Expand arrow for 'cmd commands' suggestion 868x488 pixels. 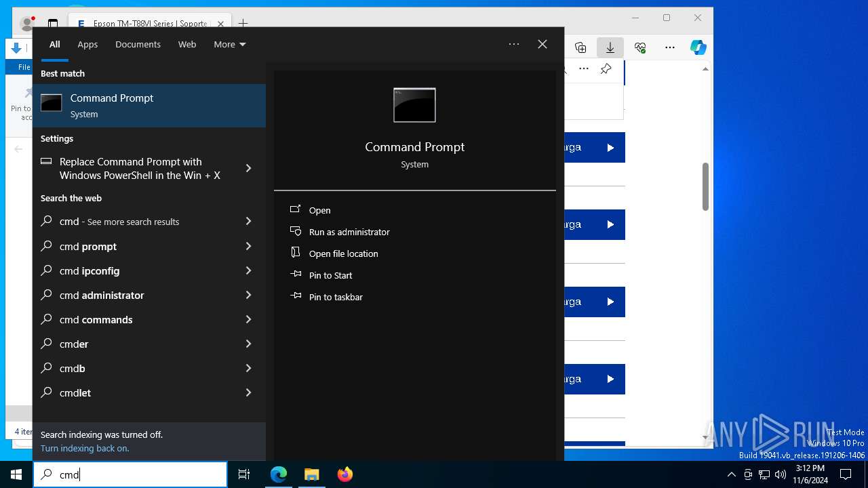tap(248, 319)
